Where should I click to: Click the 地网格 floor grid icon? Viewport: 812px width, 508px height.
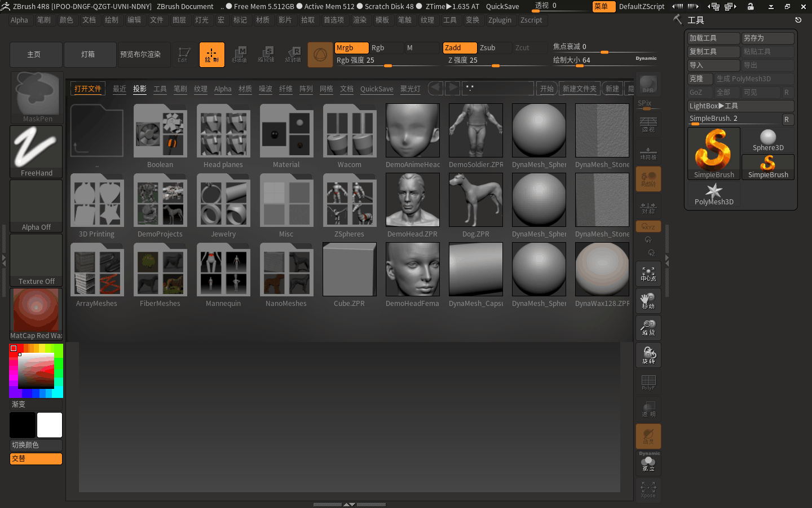[648, 152]
